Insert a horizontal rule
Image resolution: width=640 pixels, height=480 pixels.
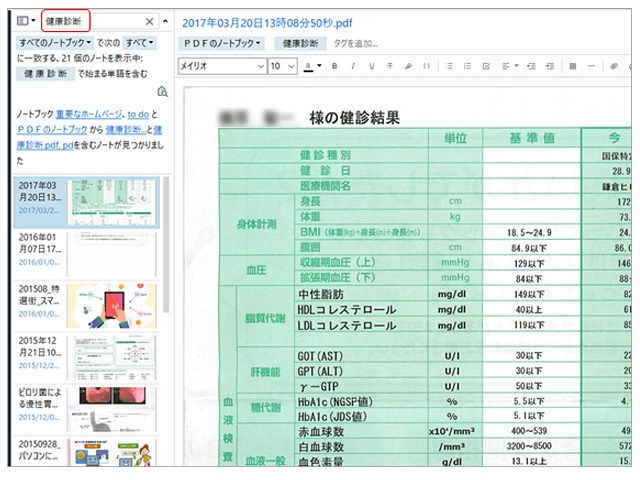[x=591, y=66]
